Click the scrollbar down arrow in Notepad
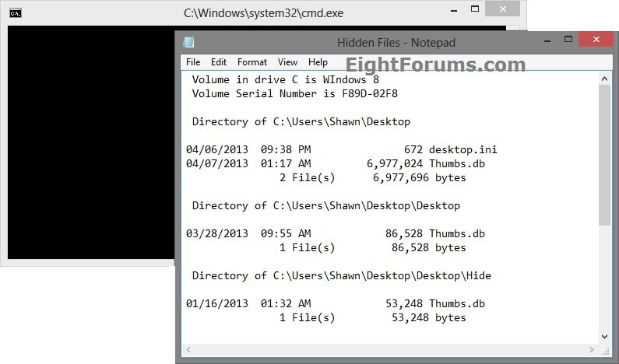Viewport: 619px width, 364px height. pyautogui.click(x=605, y=335)
